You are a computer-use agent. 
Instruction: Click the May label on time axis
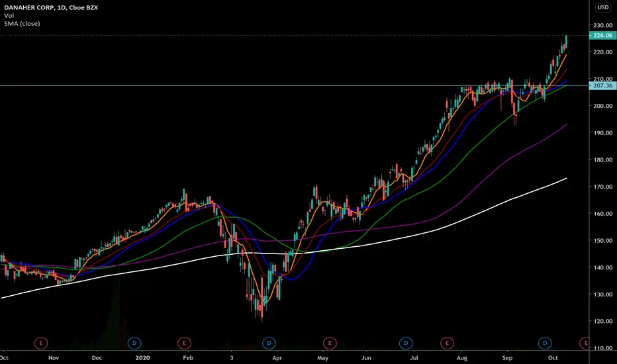tap(322, 357)
